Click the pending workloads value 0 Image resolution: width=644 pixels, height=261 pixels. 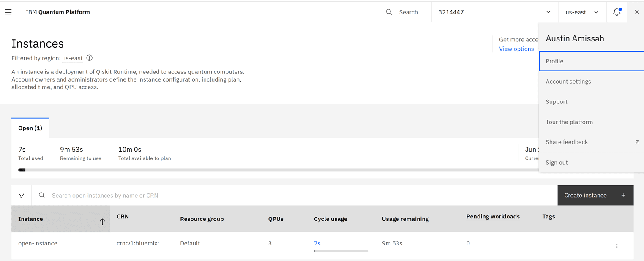pos(468,243)
